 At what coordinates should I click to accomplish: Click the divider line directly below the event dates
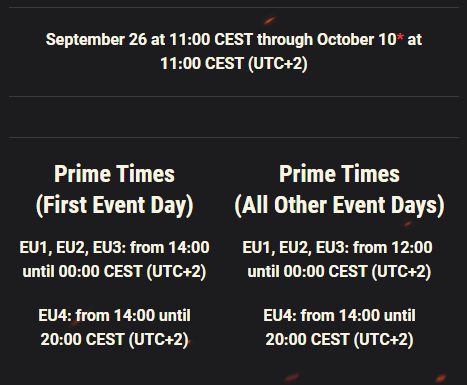234,96
